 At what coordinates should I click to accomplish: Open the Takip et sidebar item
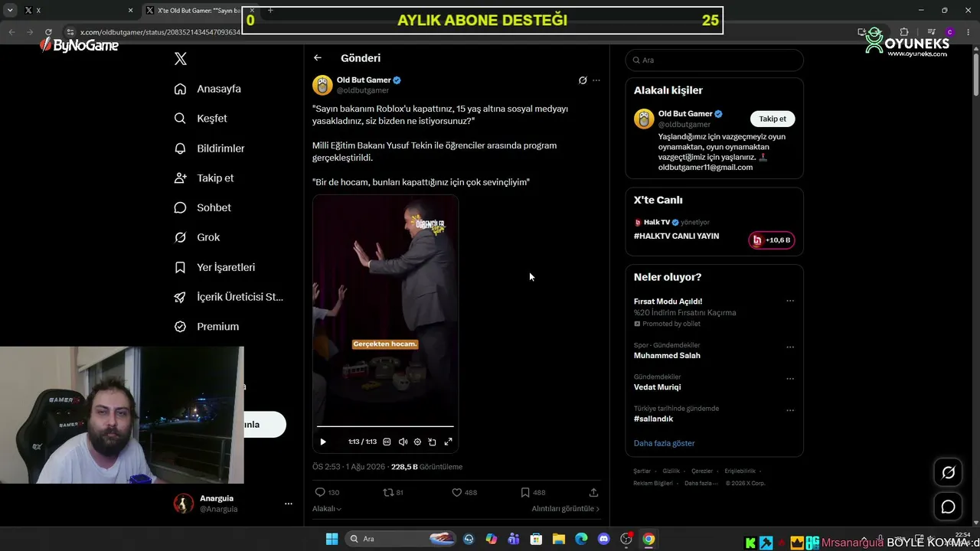[x=204, y=178]
